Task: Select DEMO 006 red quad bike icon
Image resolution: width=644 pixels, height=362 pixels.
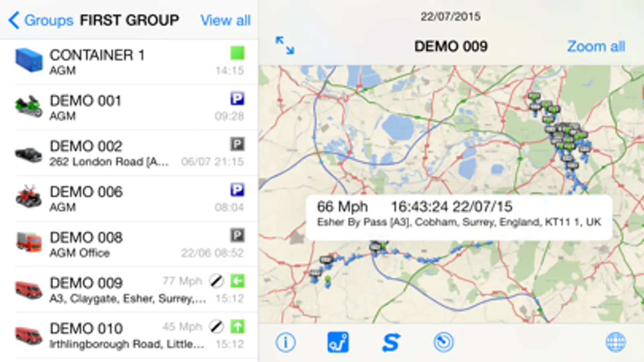Action: 28,197
